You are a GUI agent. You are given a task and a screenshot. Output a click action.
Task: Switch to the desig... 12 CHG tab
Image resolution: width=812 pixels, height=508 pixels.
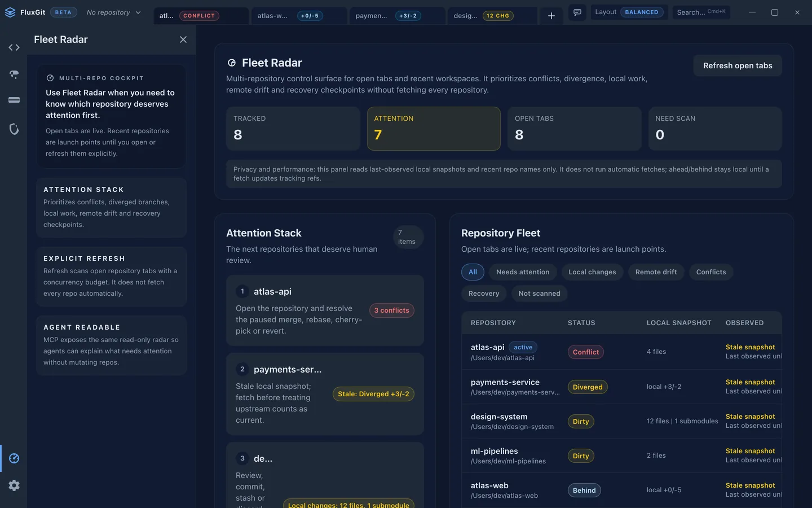493,16
